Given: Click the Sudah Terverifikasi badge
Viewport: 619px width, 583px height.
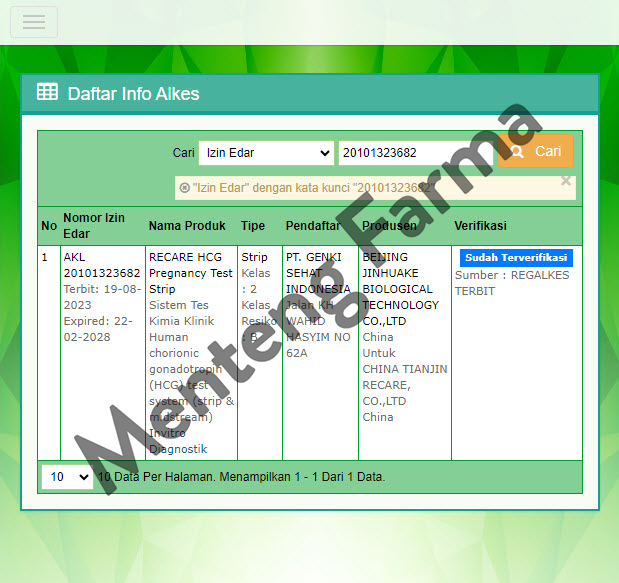Looking at the screenshot, I should 516,258.
